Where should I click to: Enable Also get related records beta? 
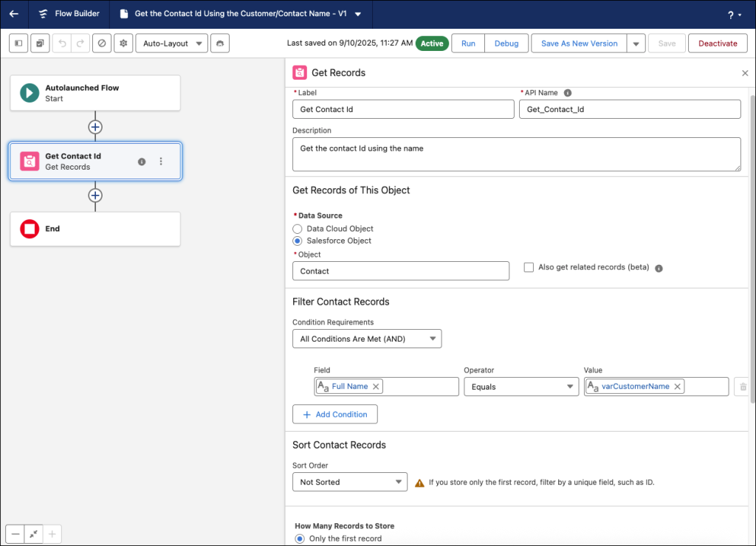pos(529,267)
